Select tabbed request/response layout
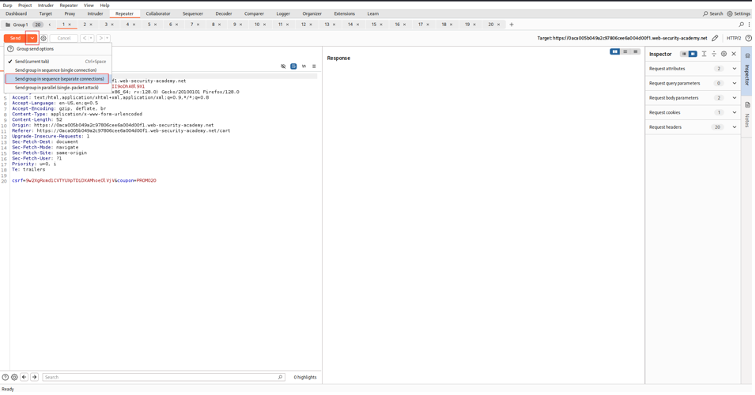 pos(635,52)
